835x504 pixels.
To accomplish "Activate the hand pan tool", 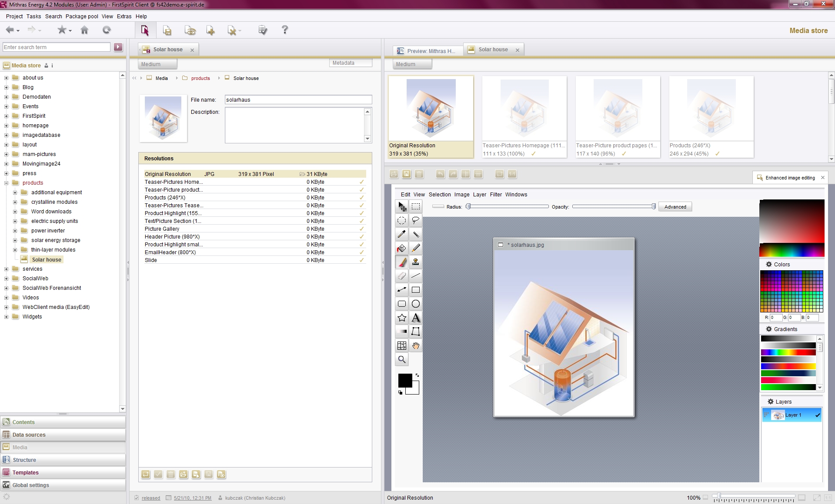I will [x=416, y=346].
